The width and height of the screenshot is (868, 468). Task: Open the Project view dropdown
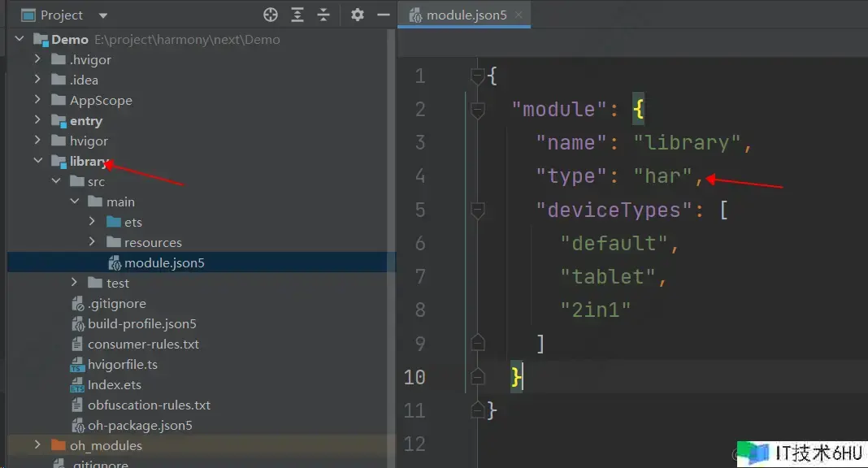pos(102,15)
